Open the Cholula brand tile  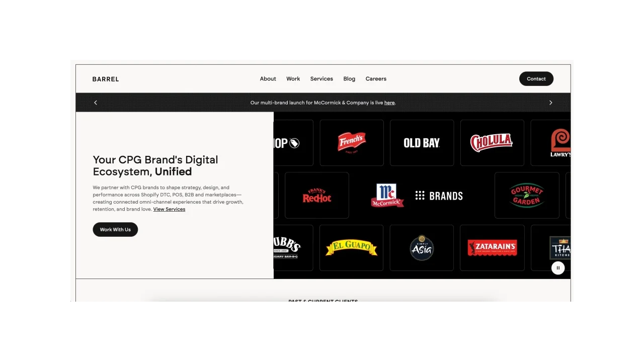pos(492,142)
